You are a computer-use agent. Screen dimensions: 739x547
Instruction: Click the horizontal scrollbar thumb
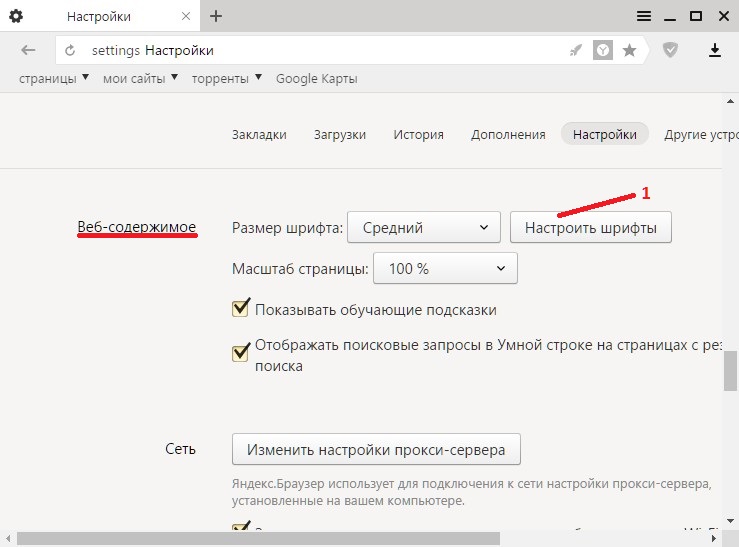pyautogui.click(x=258, y=538)
